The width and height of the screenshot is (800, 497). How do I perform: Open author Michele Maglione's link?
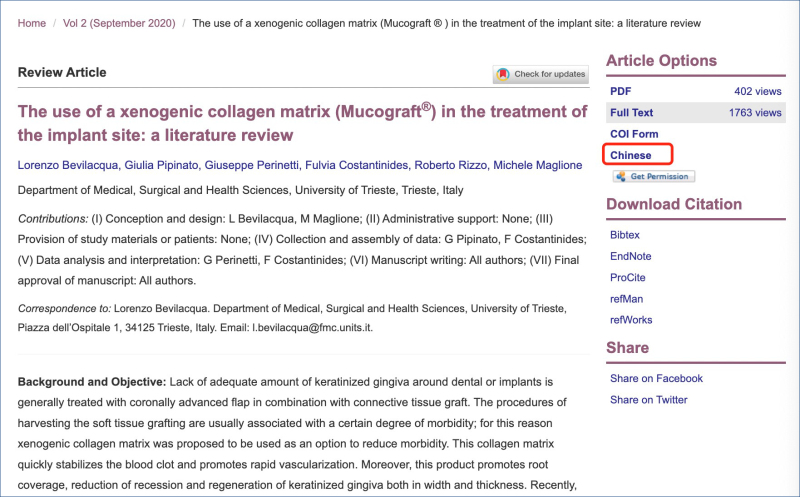click(537, 165)
